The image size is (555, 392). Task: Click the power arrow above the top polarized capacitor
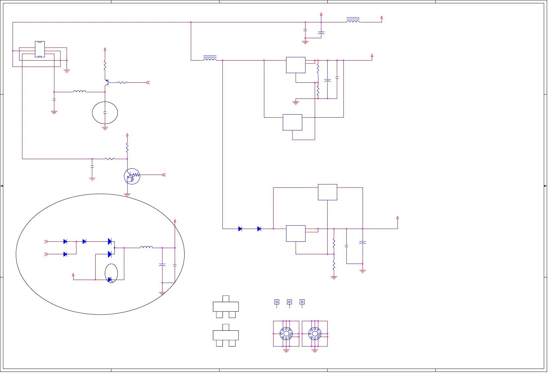click(x=321, y=14)
